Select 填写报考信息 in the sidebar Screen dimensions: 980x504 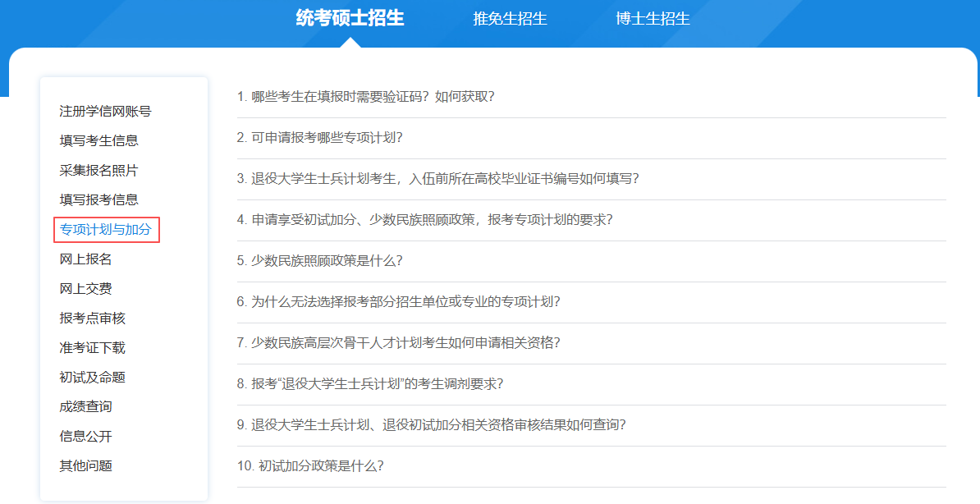click(98, 199)
